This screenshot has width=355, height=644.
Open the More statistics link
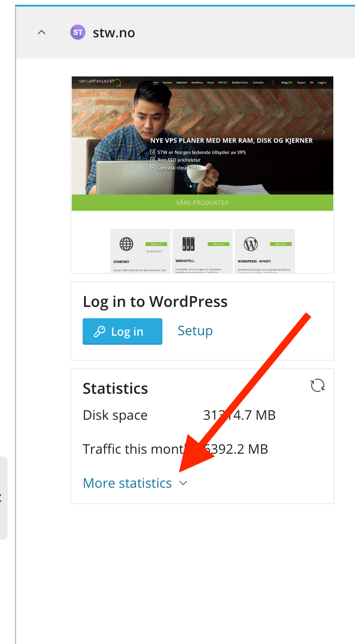tap(127, 483)
